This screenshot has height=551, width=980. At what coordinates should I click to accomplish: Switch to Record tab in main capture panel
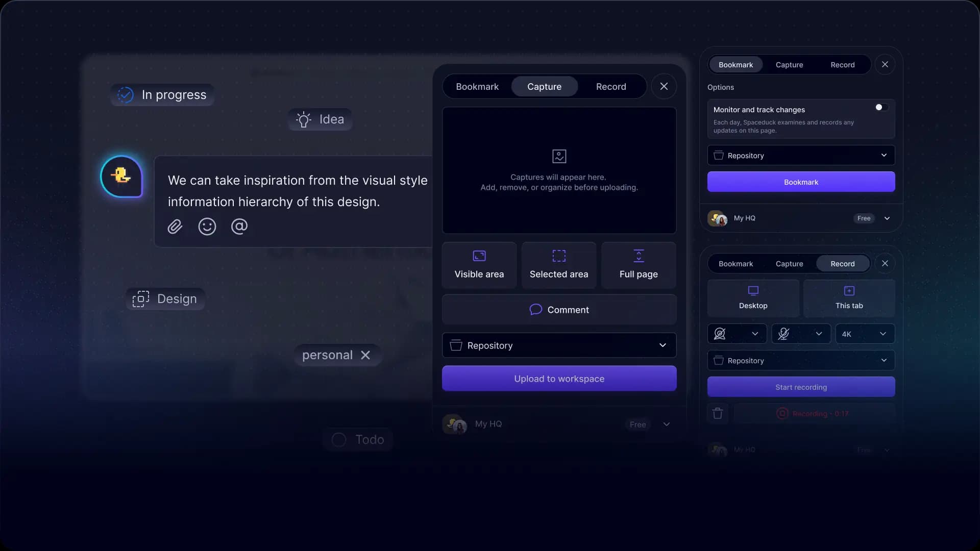610,86
